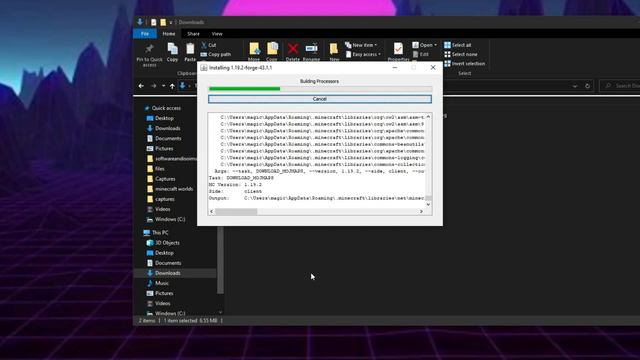This screenshot has width=640, height=360.
Task: Open Pictures under This PC
Action: click(164, 293)
